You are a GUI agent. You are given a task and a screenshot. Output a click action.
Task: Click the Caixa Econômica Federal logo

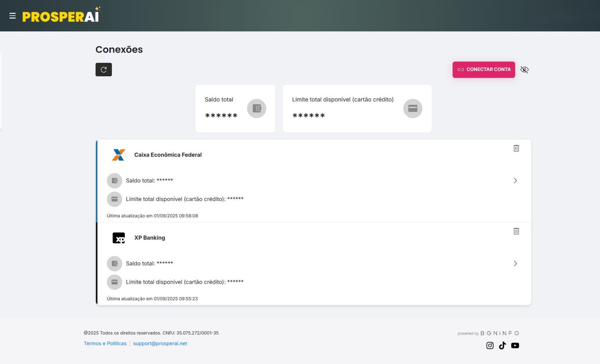coord(118,155)
